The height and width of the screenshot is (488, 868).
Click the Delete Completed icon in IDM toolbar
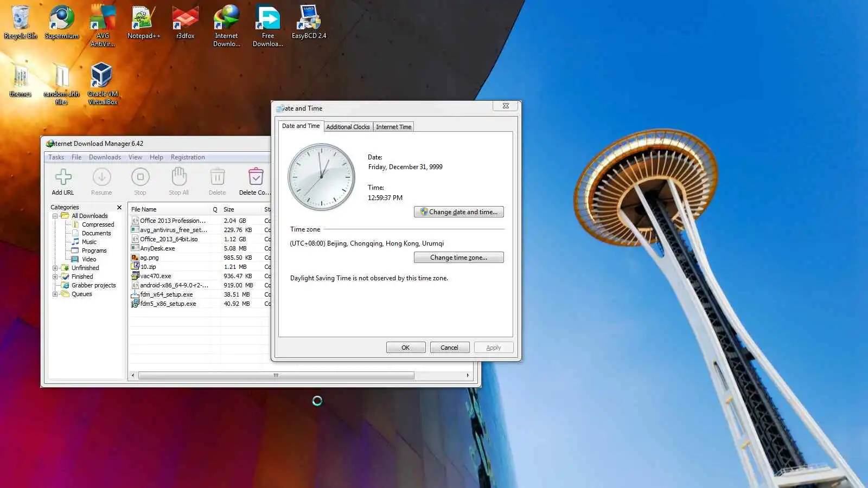pos(255,182)
